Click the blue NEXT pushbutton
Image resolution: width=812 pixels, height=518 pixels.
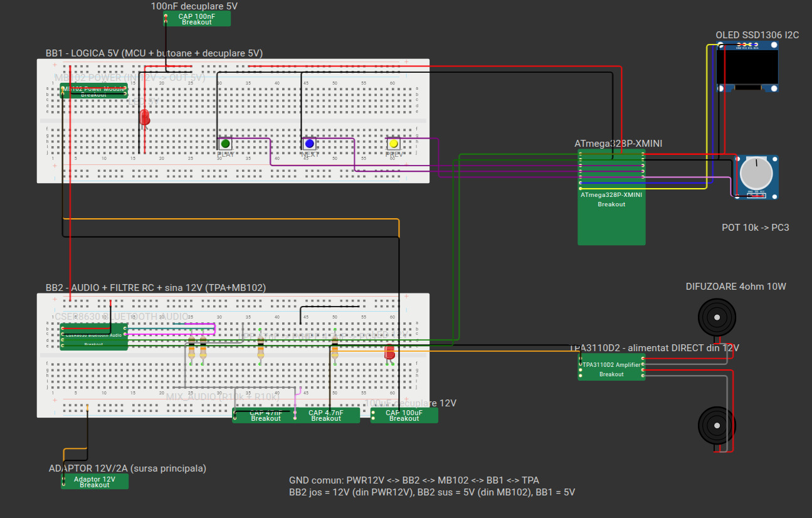coord(309,144)
